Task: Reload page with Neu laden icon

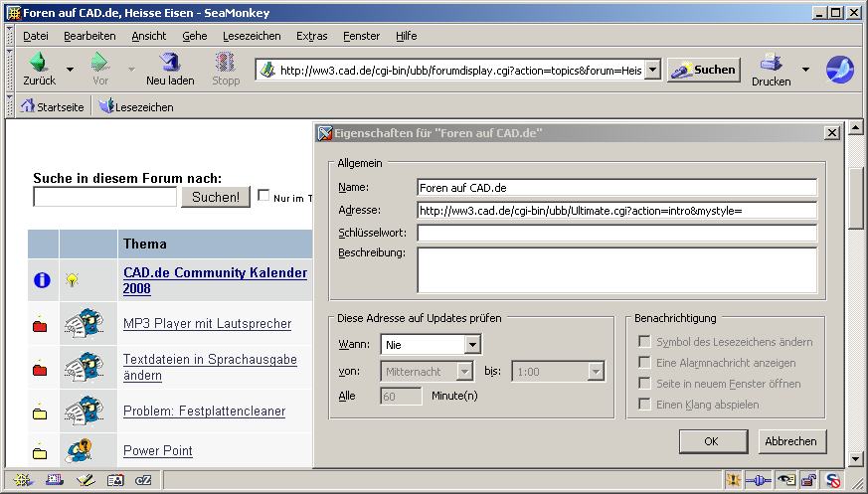Action: tap(170, 62)
